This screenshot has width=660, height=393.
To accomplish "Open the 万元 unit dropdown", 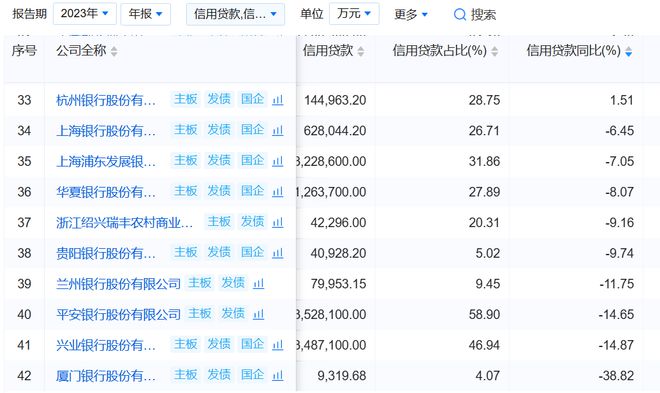I will (354, 14).
